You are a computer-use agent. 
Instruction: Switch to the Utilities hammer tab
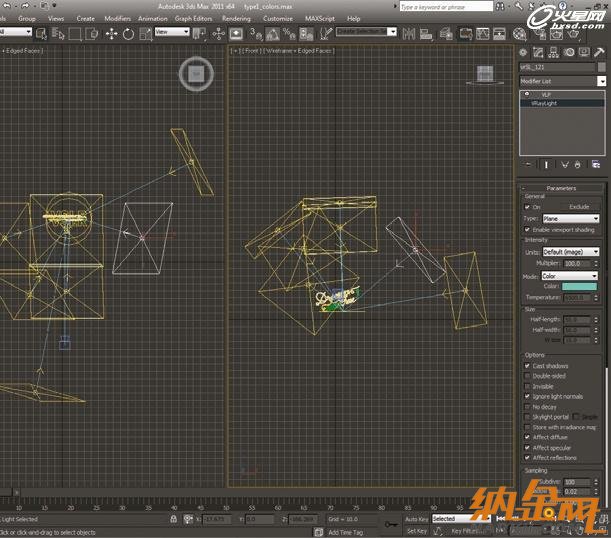599,52
